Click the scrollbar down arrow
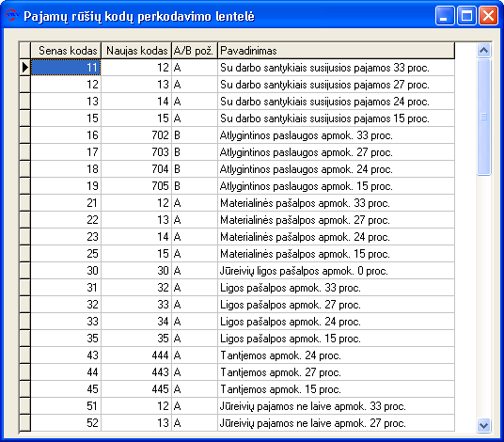The width and height of the screenshot is (504, 442). point(483,425)
